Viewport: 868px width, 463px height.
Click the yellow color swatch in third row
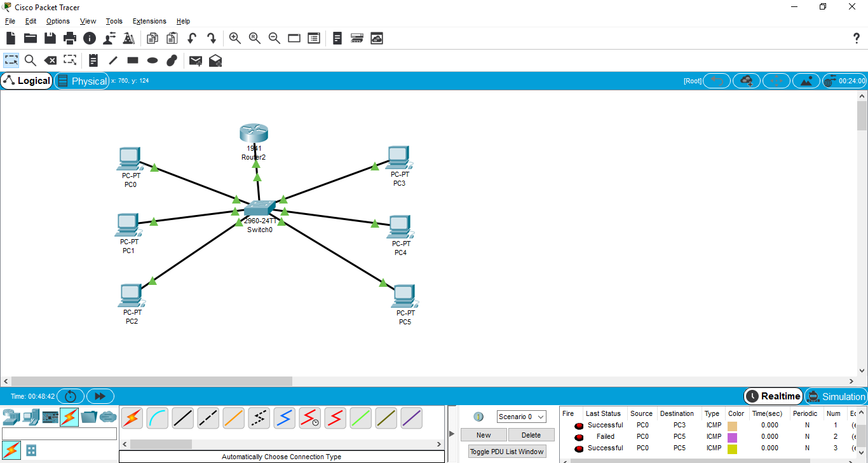click(732, 448)
